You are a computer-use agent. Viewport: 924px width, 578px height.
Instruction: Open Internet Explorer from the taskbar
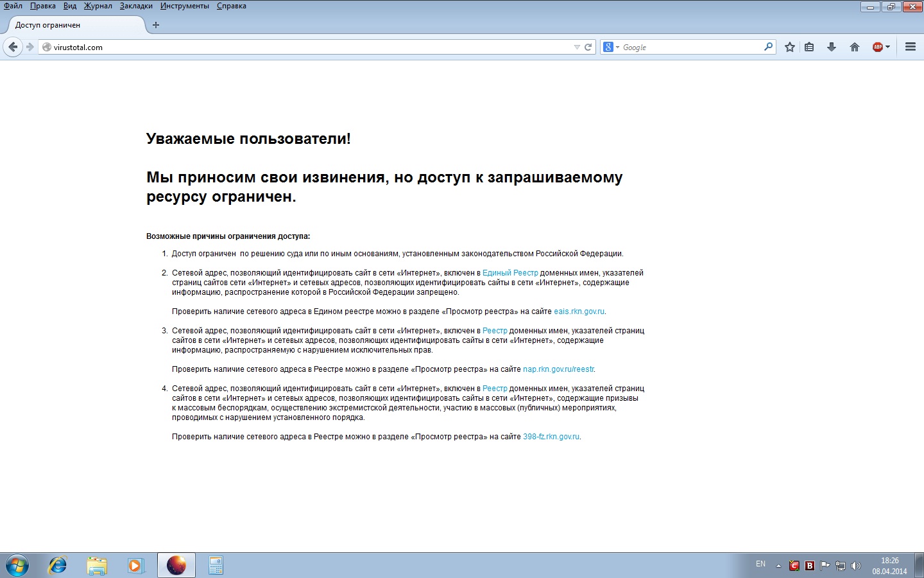pyautogui.click(x=58, y=565)
